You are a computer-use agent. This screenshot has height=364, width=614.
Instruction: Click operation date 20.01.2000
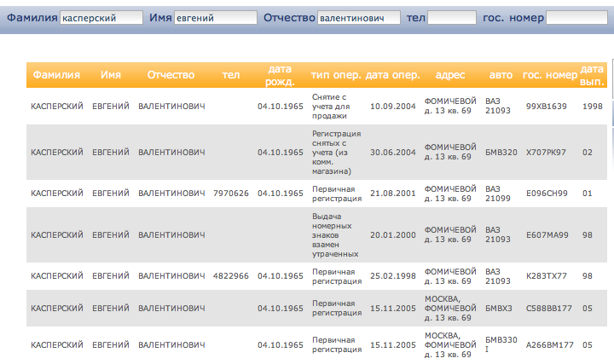tap(393, 234)
